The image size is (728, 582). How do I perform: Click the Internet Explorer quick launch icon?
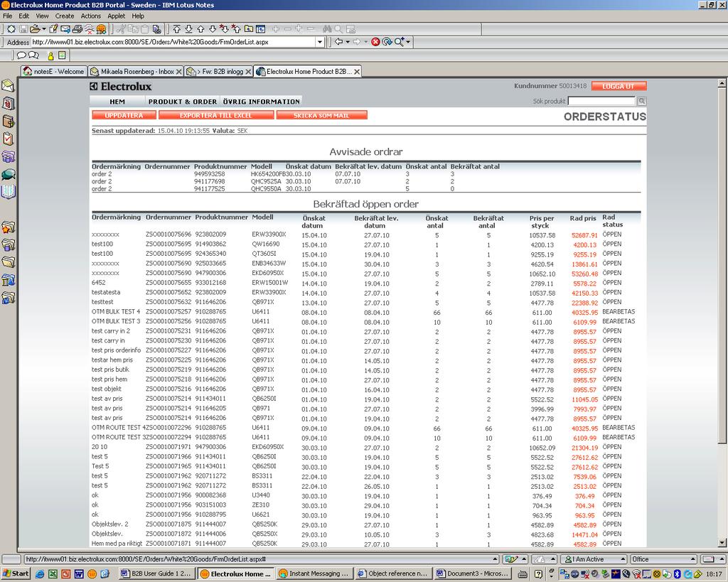(40, 573)
